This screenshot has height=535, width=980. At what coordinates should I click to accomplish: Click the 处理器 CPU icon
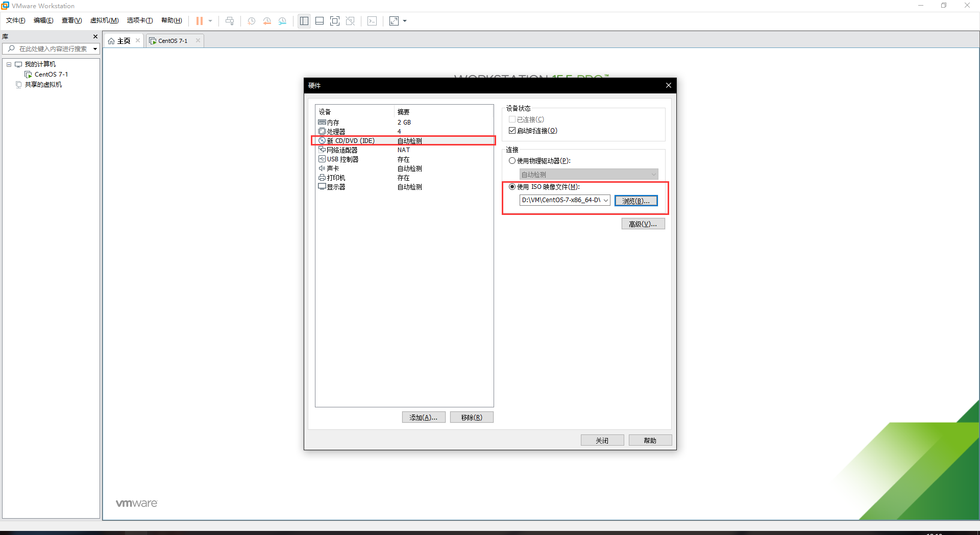click(322, 132)
